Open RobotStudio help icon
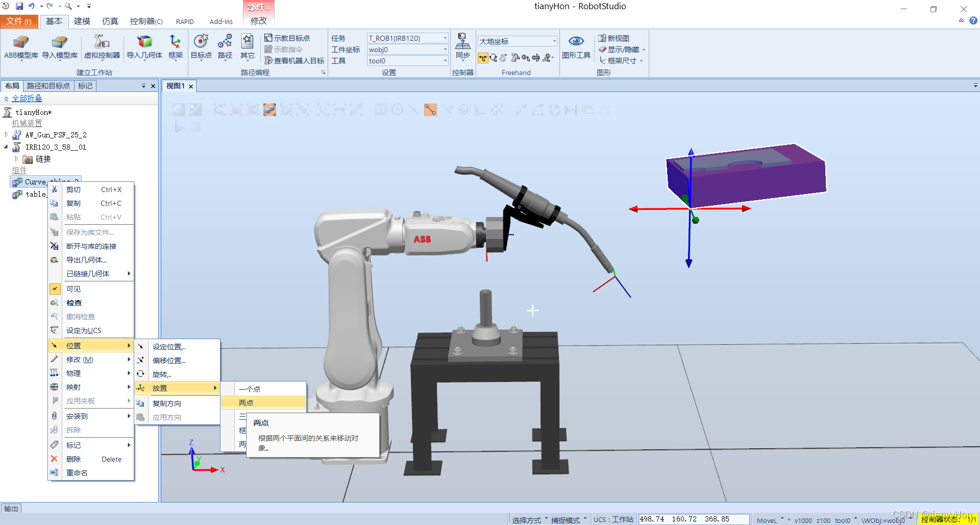 pyautogui.click(x=973, y=21)
